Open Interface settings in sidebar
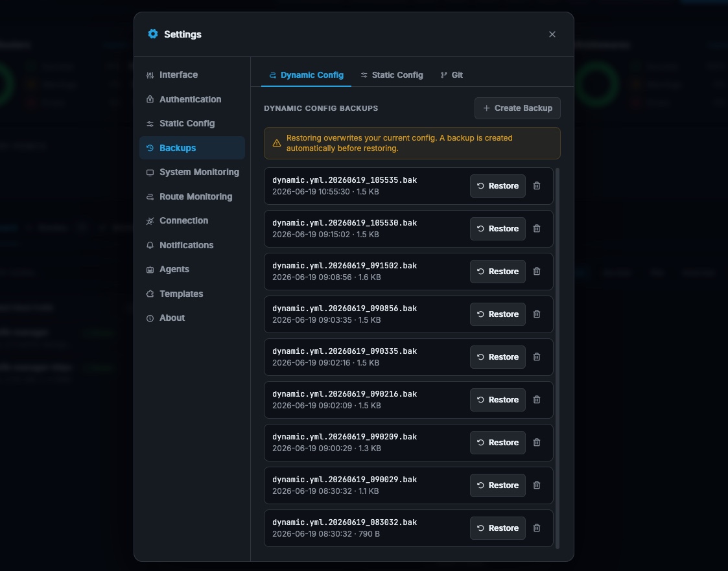Screen dimensions: 728x571 [x=192, y=75]
